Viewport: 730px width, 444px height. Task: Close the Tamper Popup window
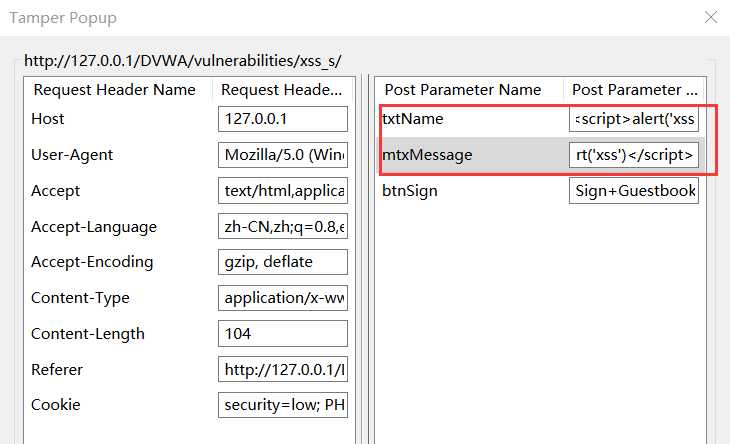(711, 18)
